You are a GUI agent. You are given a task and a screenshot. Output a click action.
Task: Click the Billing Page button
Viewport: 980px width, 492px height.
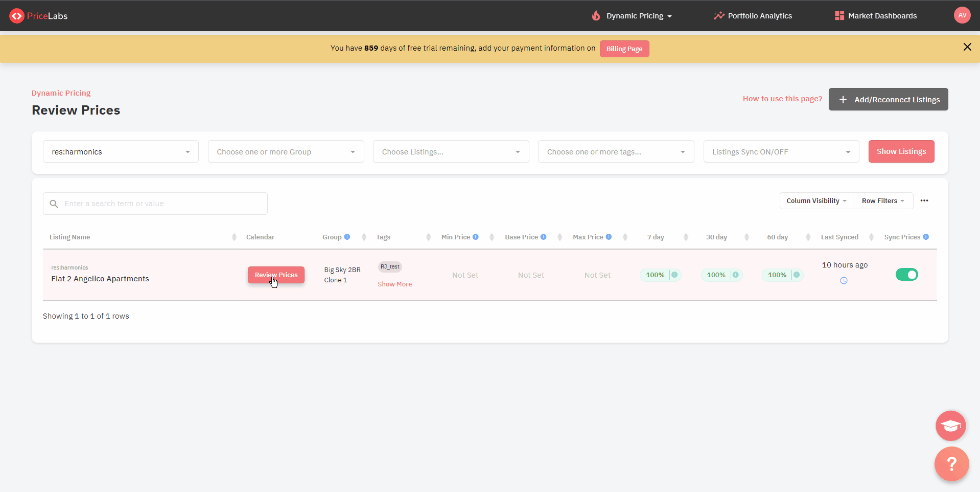624,49
